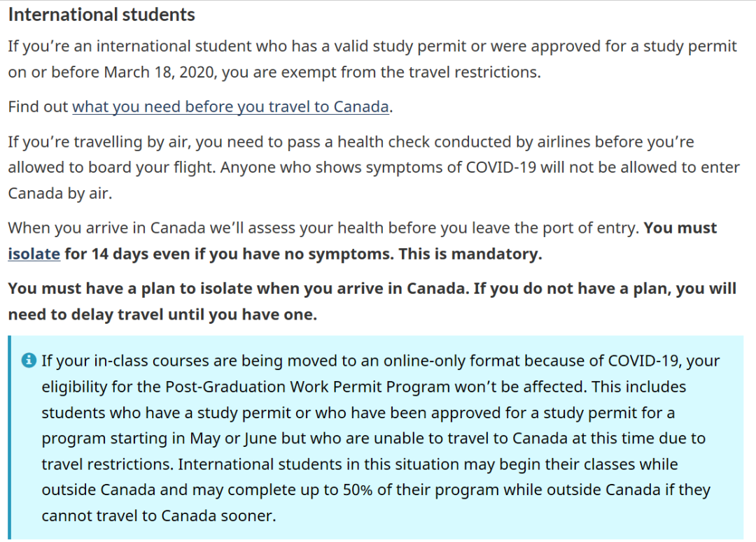
Task: Click "need to delay travel until you have one."
Action: (x=162, y=315)
